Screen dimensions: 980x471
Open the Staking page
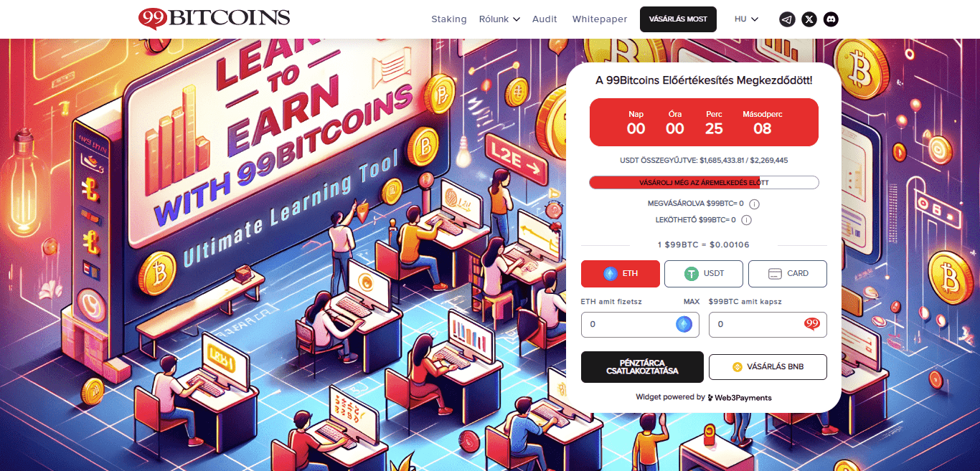[x=449, y=19]
